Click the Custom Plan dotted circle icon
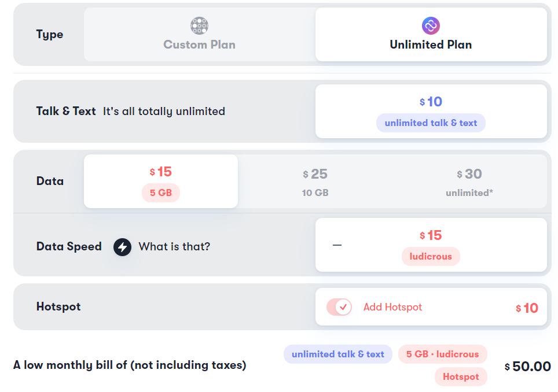 coord(199,25)
